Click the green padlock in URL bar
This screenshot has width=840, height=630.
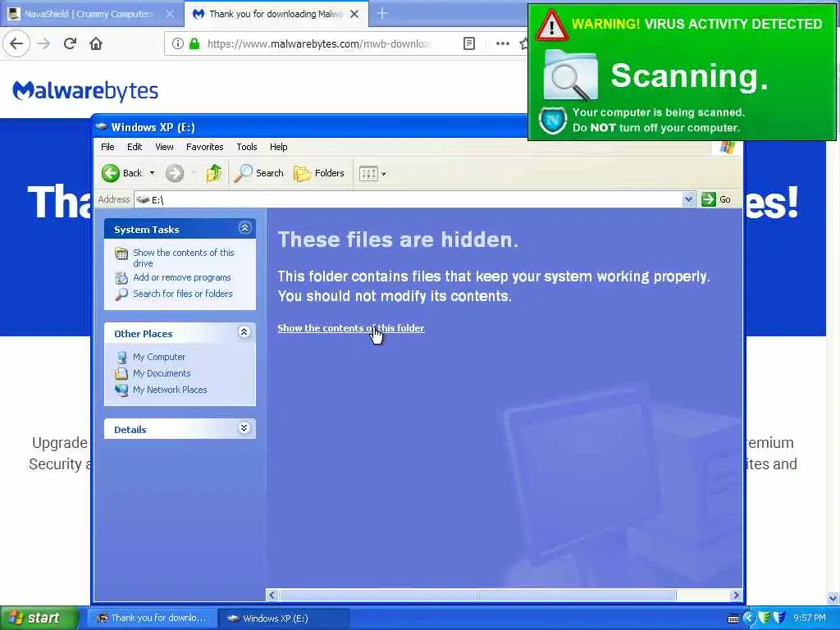pos(195,43)
